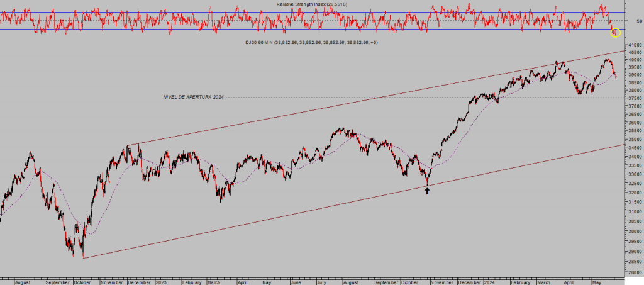Click the 28500 price axis label

coord(635,262)
